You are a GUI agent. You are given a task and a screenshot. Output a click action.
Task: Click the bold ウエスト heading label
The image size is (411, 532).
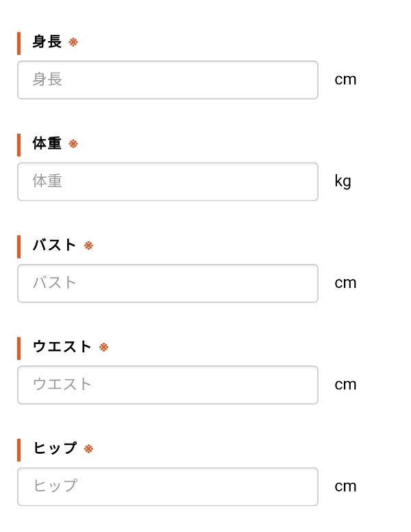pos(62,347)
